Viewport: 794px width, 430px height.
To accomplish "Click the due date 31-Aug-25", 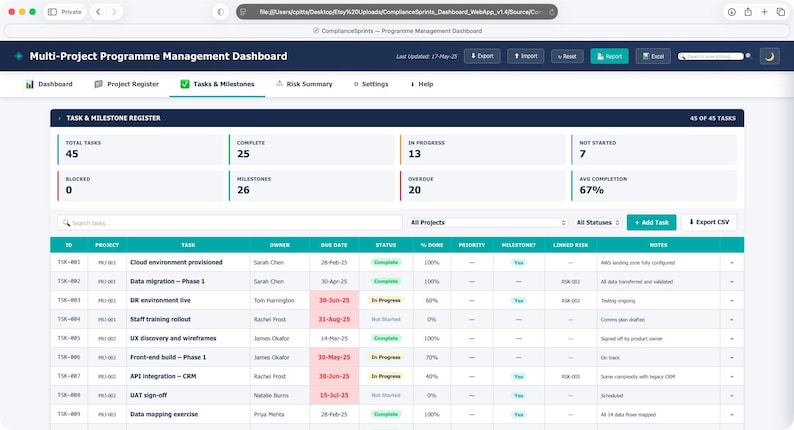I will [x=334, y=320].
